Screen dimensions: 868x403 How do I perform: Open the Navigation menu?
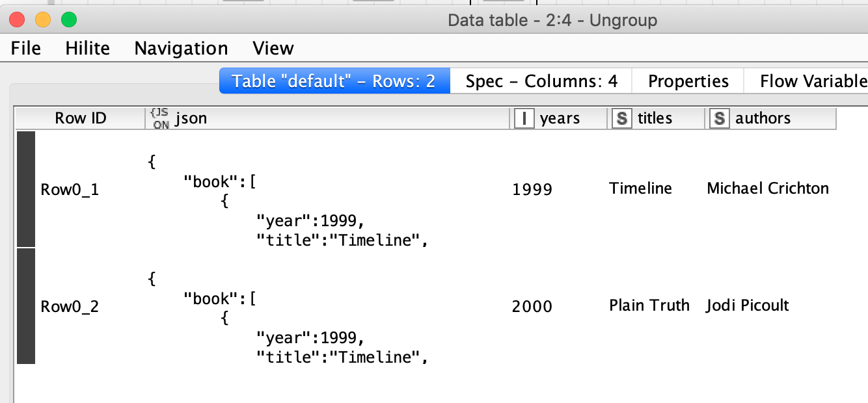tap(181, 48)
